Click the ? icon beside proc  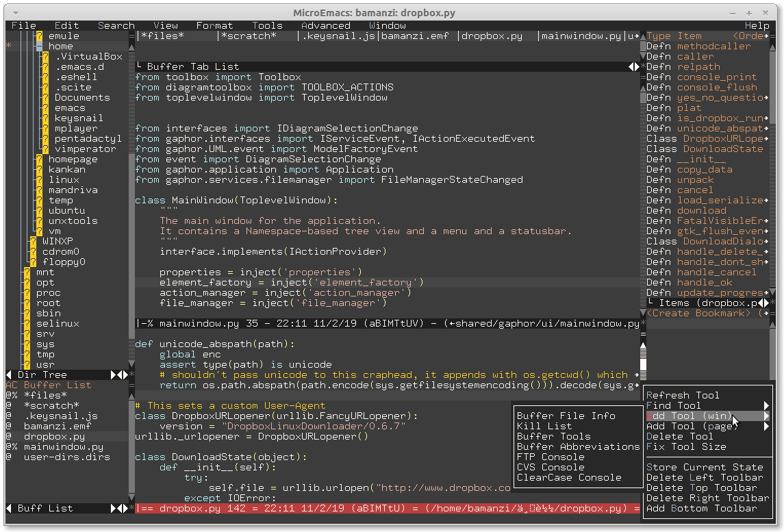(27, 293)
